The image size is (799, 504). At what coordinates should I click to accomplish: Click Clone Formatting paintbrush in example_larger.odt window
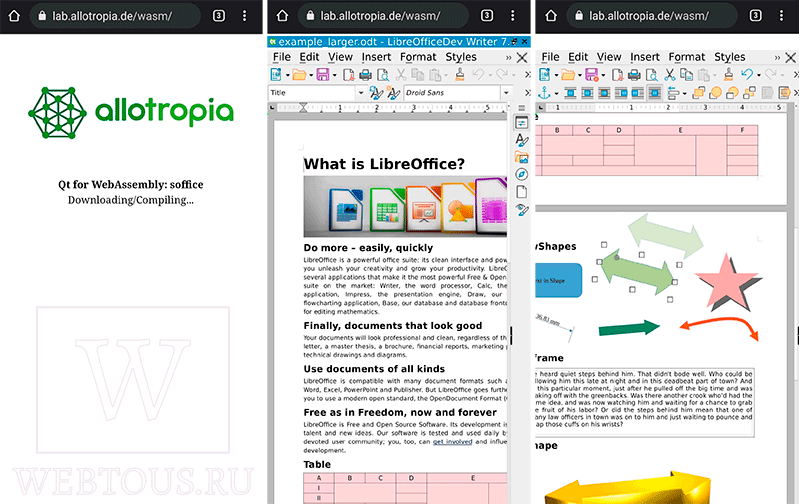[460, 75]
